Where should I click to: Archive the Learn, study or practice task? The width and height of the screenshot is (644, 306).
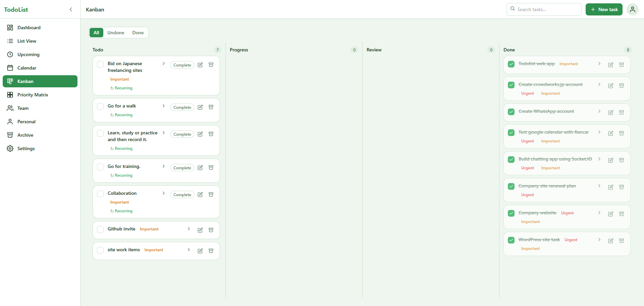click(211, 134)
